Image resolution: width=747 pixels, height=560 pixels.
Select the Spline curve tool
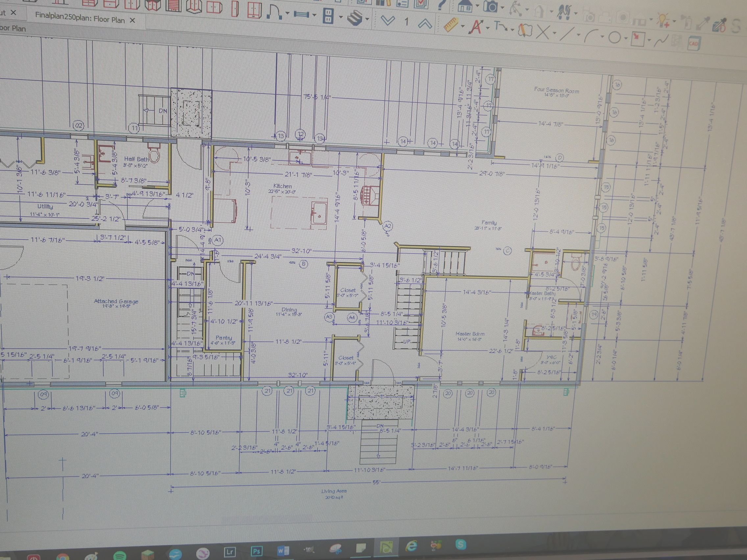[661, 40]
